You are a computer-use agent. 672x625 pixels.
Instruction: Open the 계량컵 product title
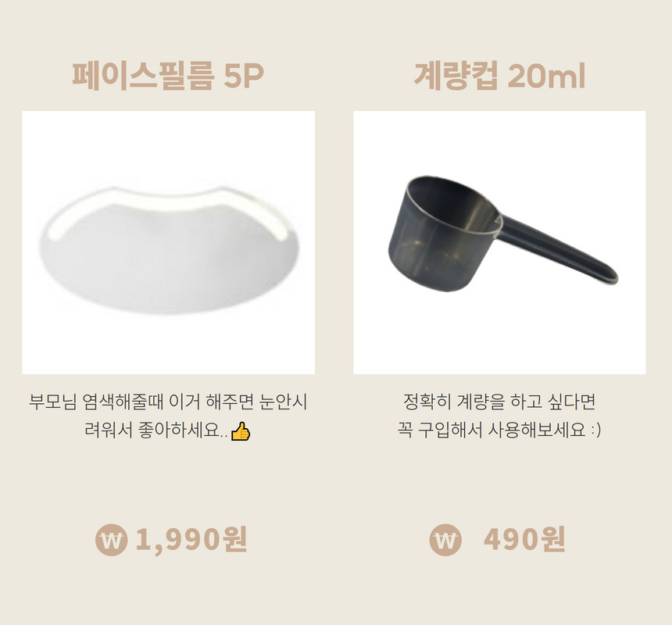click(456, 77)
